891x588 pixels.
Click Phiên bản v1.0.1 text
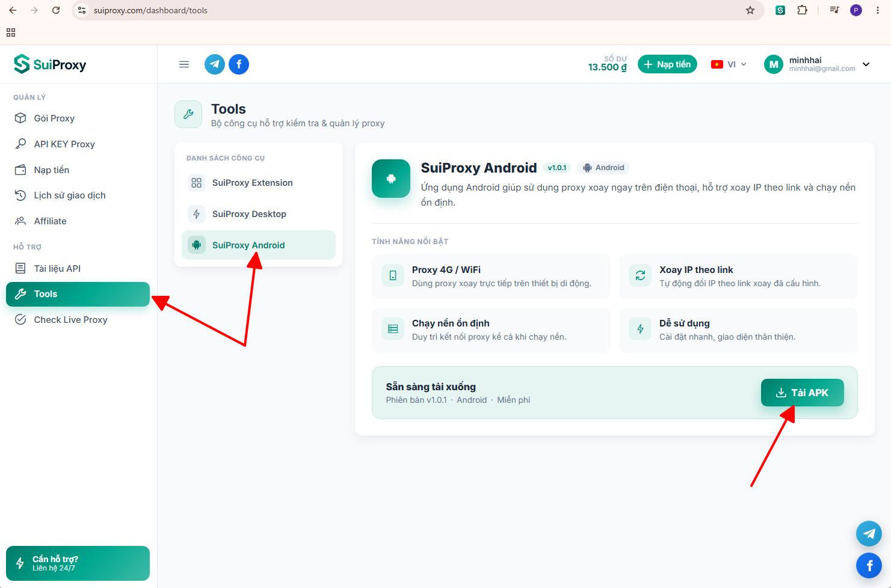tap(416, 400)
